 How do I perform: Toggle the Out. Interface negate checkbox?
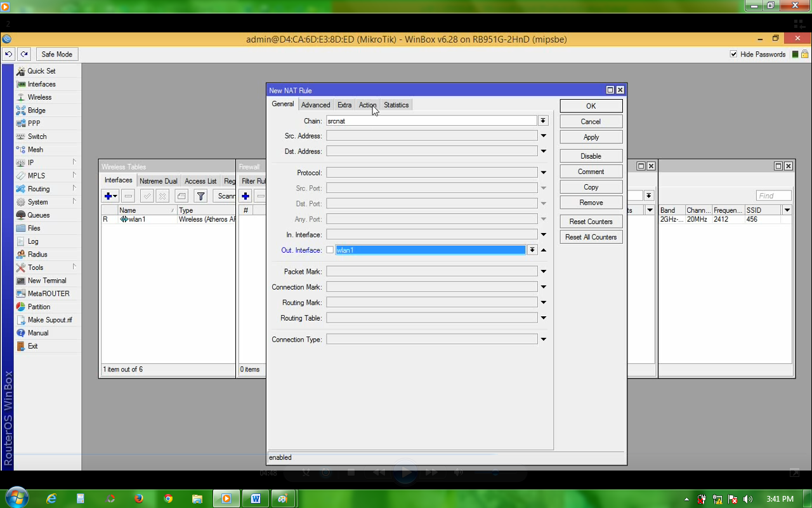coord(330,250)
